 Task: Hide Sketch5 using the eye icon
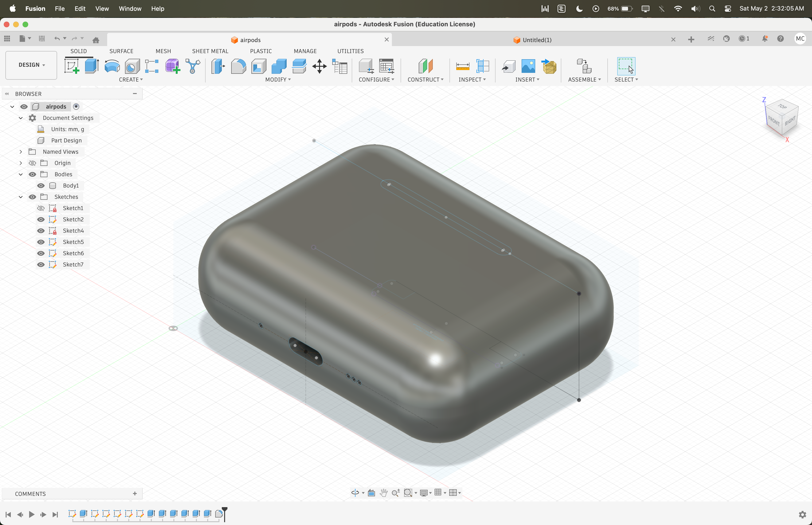41,242
